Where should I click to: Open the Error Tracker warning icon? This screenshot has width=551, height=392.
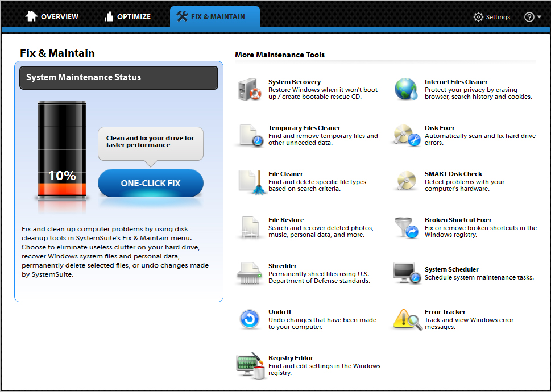[407, 319]
